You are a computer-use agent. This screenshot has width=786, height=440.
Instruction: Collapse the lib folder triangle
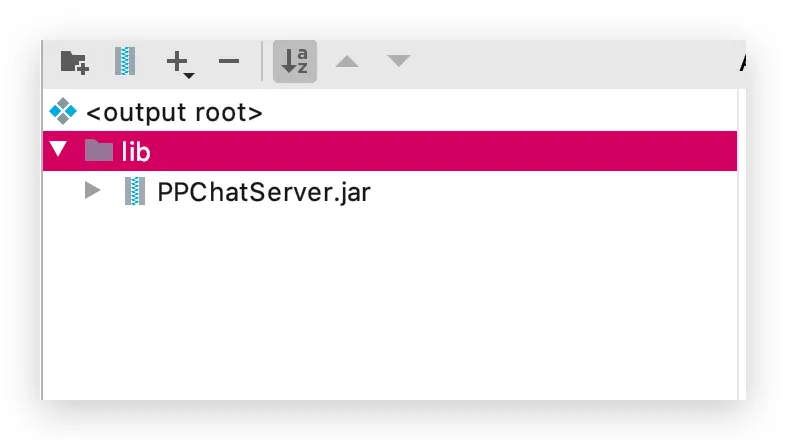(x=58, y=149)
